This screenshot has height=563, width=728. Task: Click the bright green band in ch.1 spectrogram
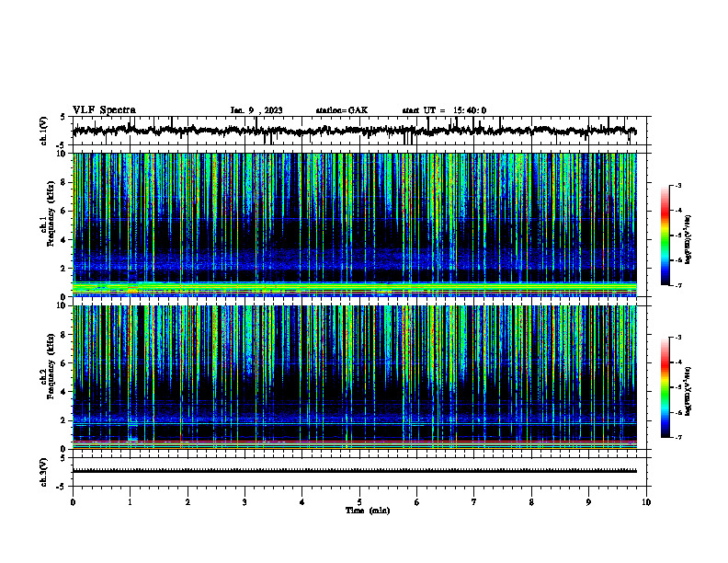tap(354, 287)
